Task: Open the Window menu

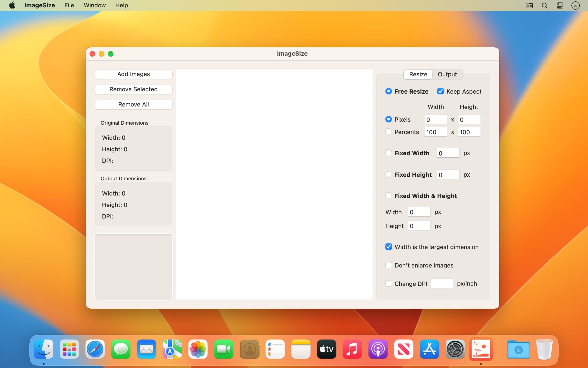Action: click(x=95, y=5)
